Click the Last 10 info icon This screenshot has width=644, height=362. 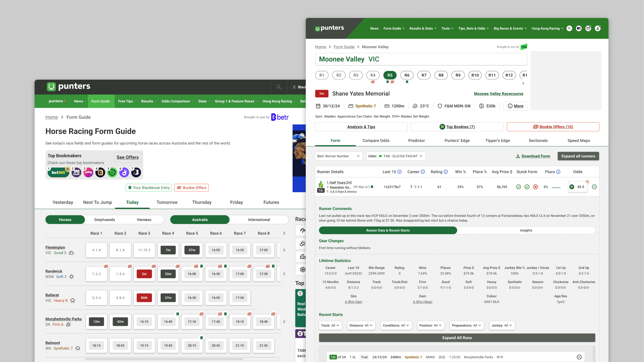click(x=400, y=172)
